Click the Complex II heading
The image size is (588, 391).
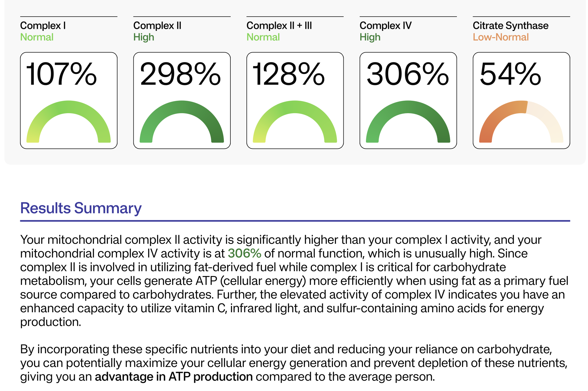point(157,26)
